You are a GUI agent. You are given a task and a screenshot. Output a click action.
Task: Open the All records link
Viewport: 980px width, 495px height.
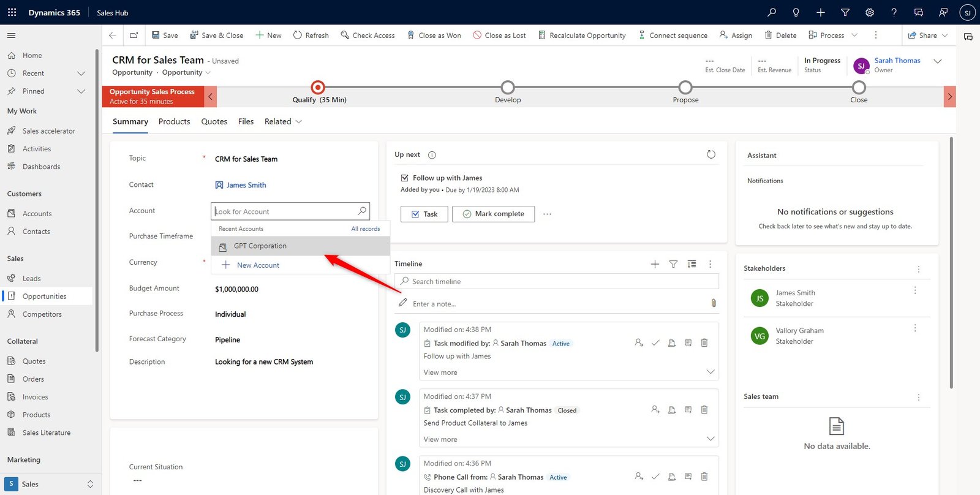(366, 229)
